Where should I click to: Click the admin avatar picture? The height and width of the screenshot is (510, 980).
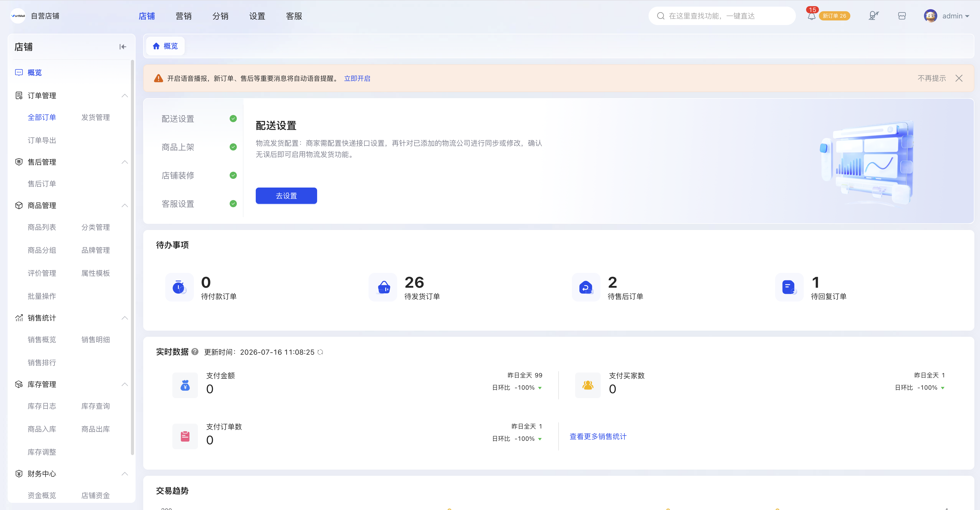tap(931, 16)
